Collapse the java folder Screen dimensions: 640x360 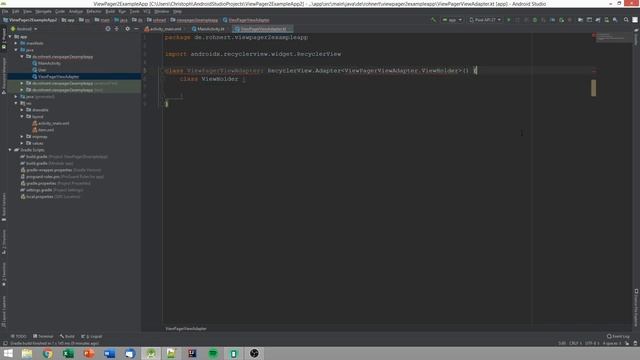point(16,50)
